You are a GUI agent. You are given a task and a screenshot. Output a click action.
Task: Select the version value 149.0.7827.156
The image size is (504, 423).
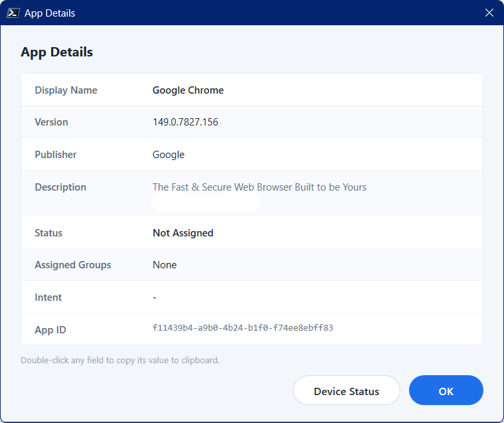pos(185,122)
